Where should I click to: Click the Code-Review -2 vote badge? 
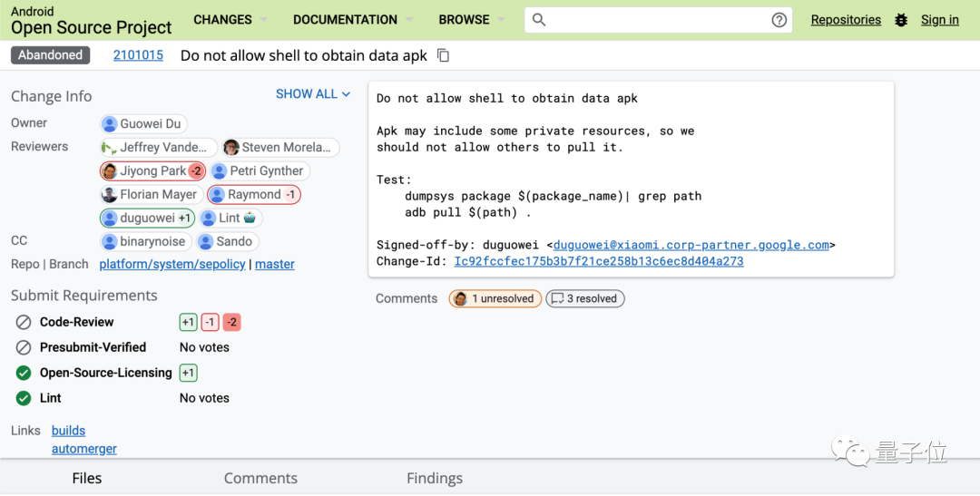231,322
